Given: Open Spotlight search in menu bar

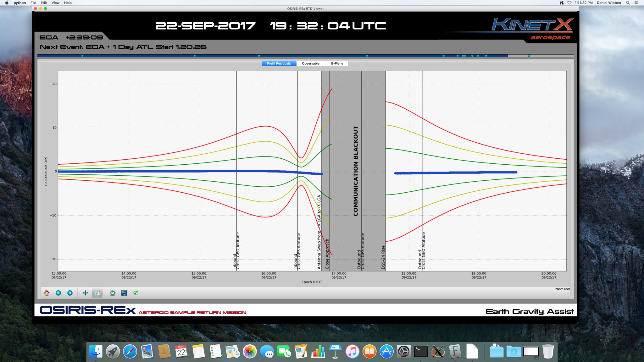Looking at the screenshot, I should [628, 3].
